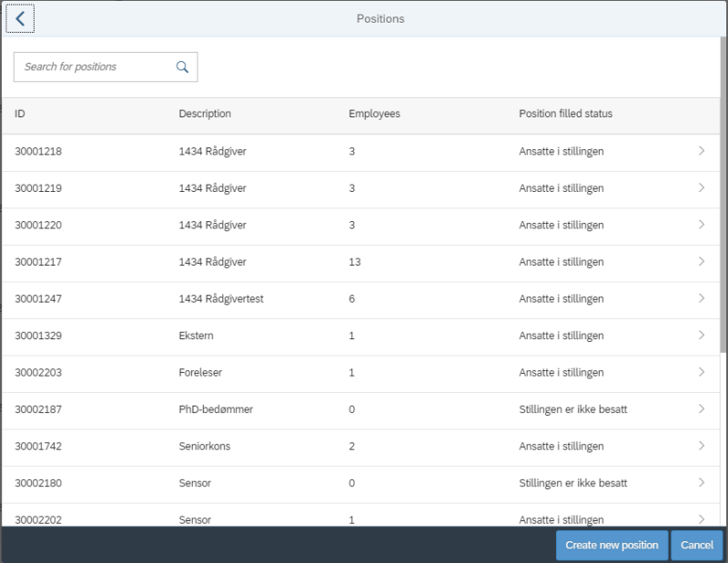Select ID cell 30002180
Image resolution: width=728 pixels, height=563 pixels.
(x=38, y=483)
